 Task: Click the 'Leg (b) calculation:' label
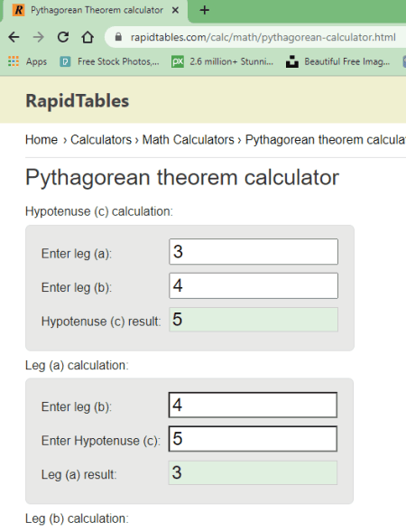click(x=77, y=518)
